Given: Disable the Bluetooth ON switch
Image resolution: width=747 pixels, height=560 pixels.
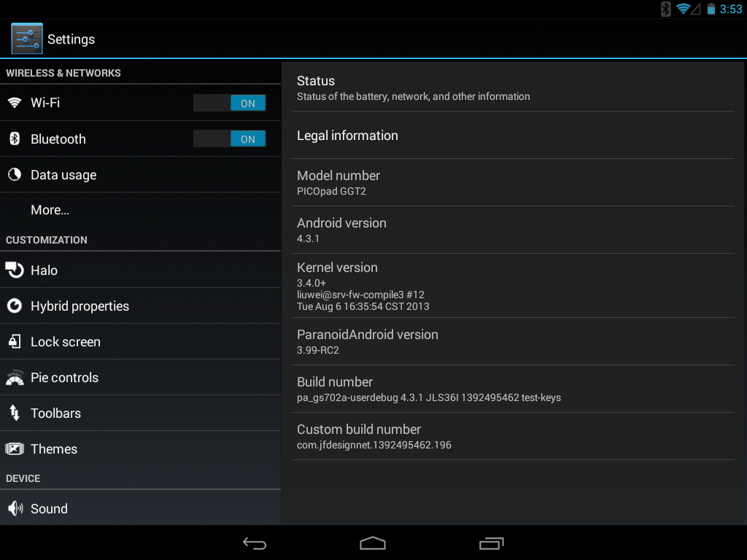Looking at the screenshot, I should pyautogui.click(x=229, y=139).
